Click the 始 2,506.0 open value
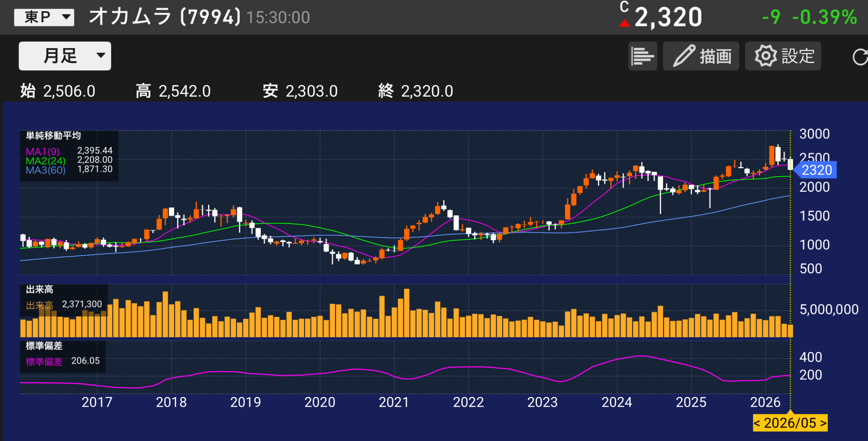This screenshot has width=868, height=441. pos(58,91)
